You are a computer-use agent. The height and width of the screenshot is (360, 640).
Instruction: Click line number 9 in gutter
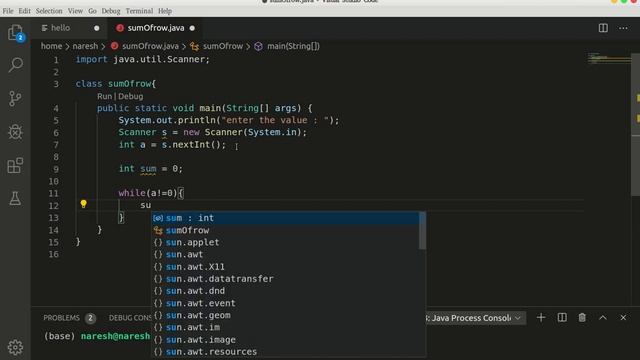click(56, 169)
